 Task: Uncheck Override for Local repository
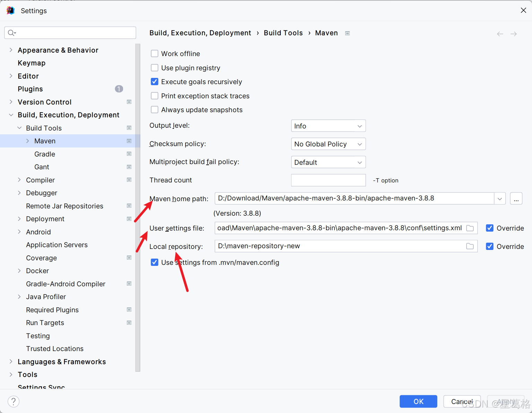tap(490, 246)
